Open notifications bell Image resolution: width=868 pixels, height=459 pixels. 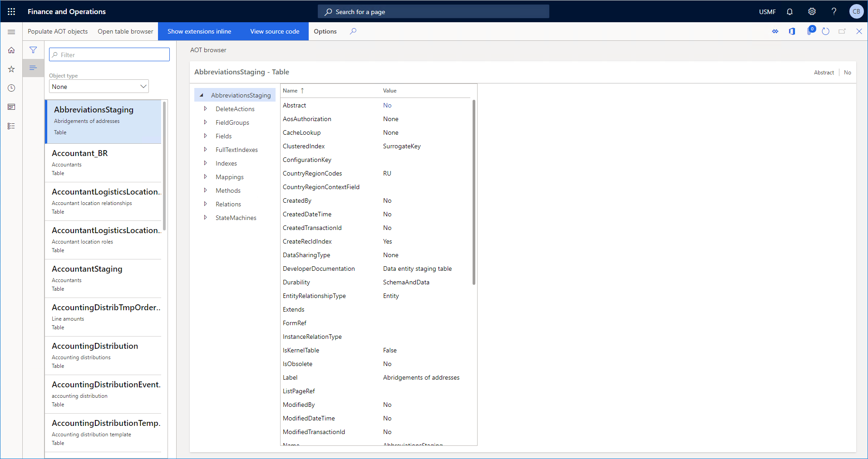[789, 12]
